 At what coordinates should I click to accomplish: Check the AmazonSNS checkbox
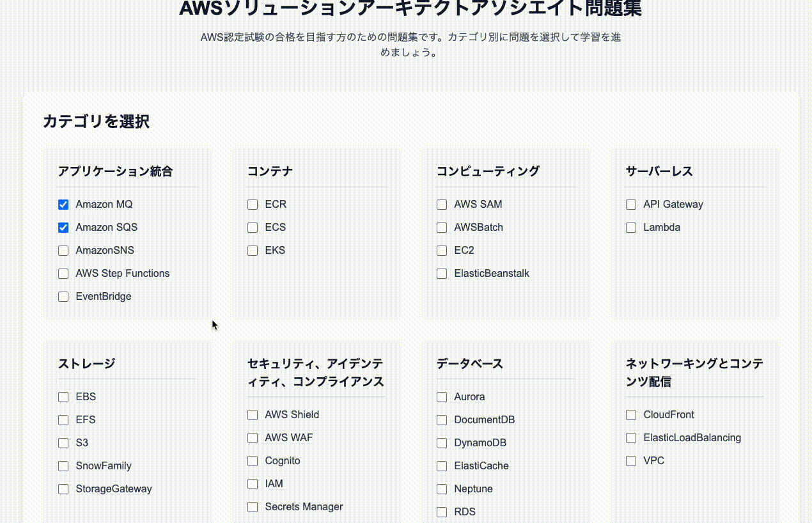tap(63, 251)
